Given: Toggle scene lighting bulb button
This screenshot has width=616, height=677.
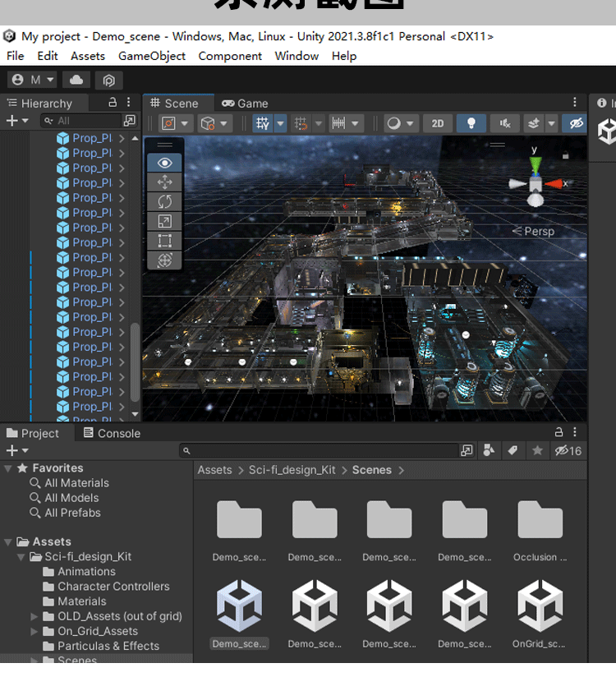Looking at the screenshot, I should click(471, 123).
